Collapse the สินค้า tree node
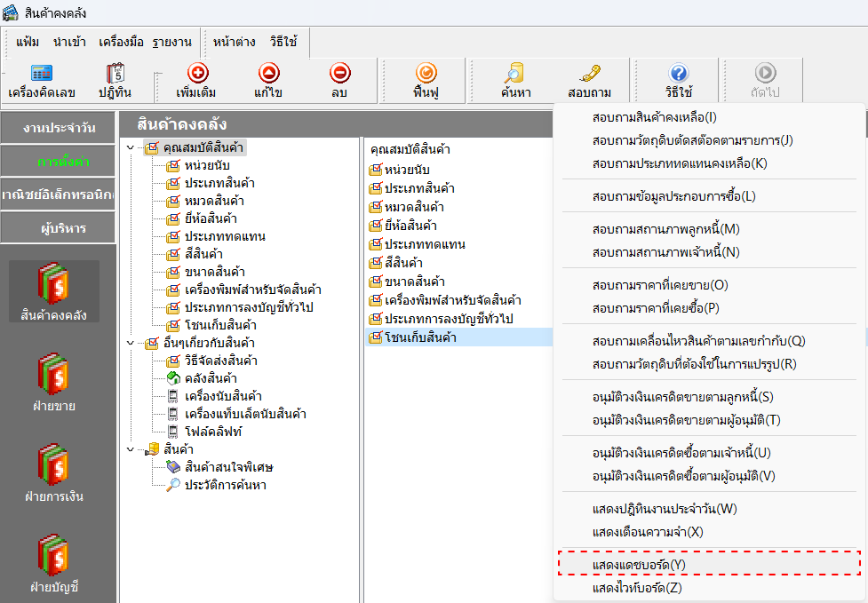868x603 pixels. coord(131,449)
